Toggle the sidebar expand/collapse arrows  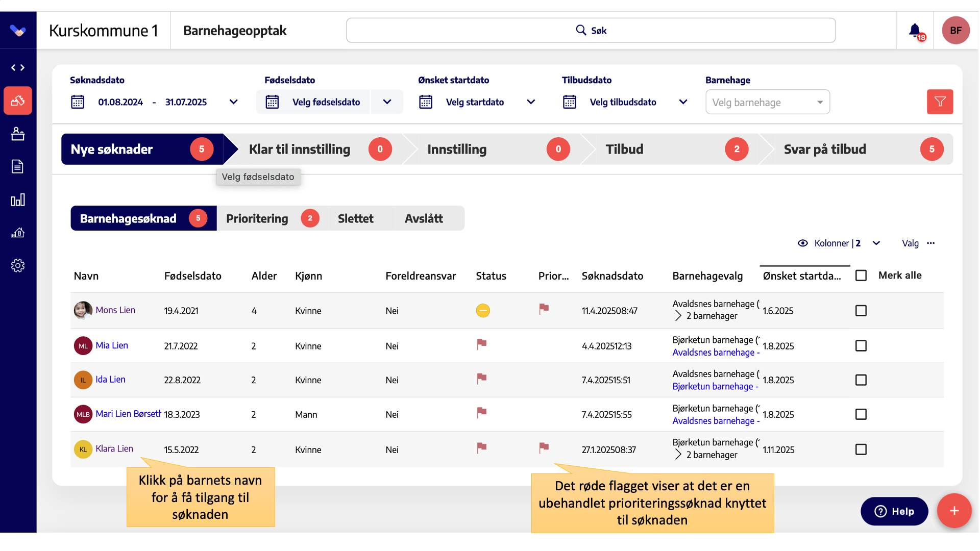[x=18, y=67]
